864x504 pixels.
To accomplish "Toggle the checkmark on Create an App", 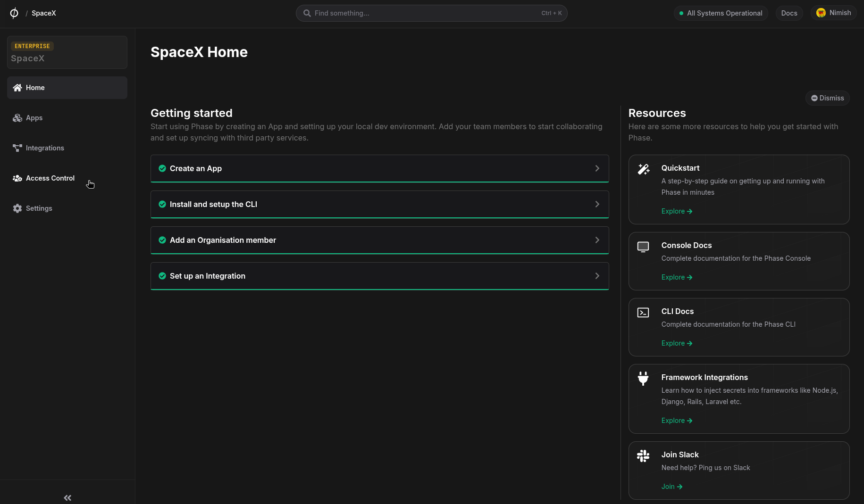I will click(x=162, y=168).
